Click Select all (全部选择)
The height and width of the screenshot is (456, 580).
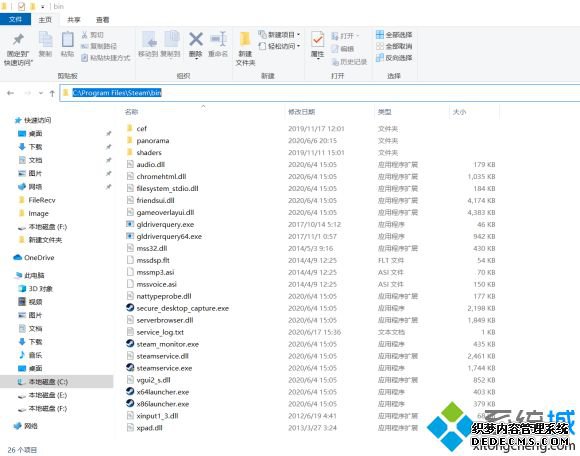(394, 35)
